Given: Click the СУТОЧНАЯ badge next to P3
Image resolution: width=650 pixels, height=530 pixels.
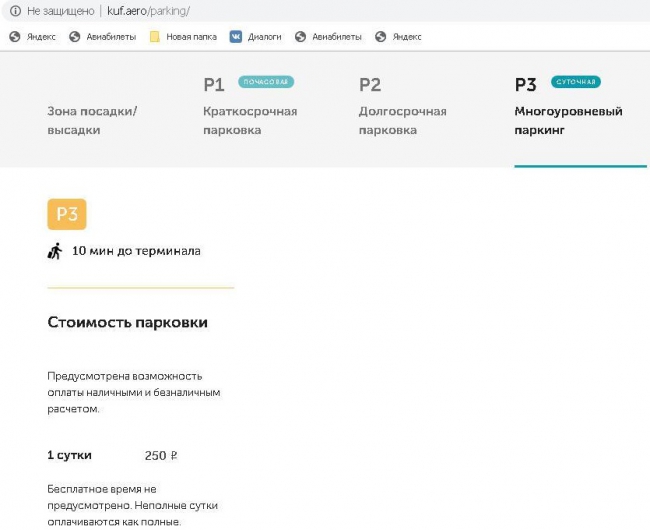Looking at the screenshot, I should [x=576, y=82].
